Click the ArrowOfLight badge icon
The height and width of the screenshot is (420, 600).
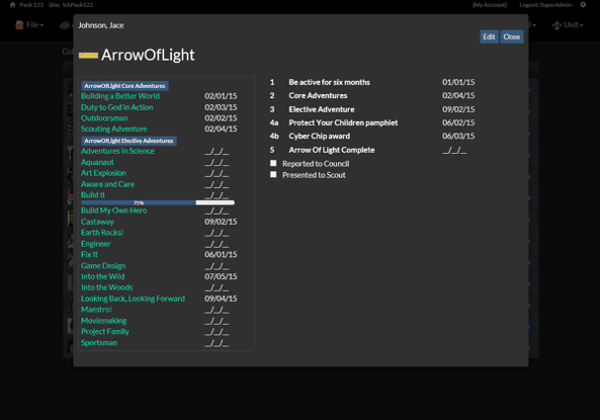88,55
